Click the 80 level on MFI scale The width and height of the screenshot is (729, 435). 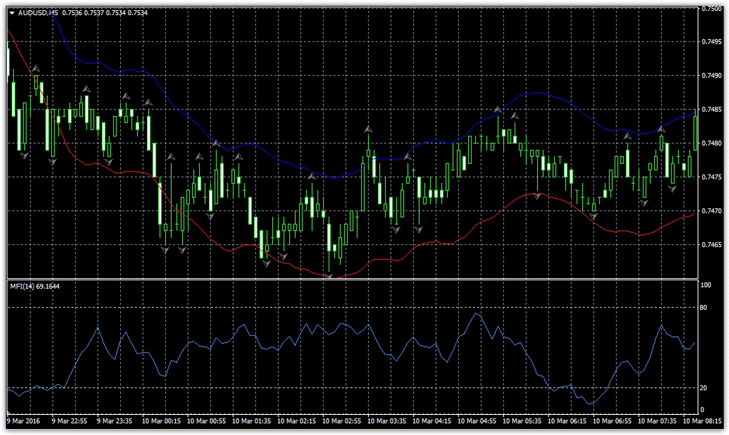[x=704, y=308]
